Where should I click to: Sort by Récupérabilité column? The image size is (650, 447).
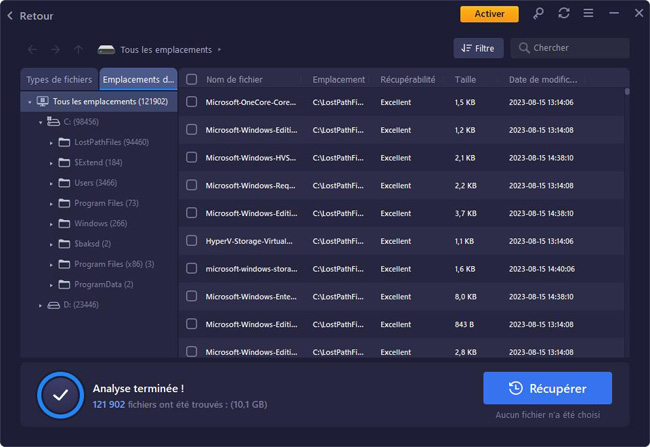(x=408, y=80)
